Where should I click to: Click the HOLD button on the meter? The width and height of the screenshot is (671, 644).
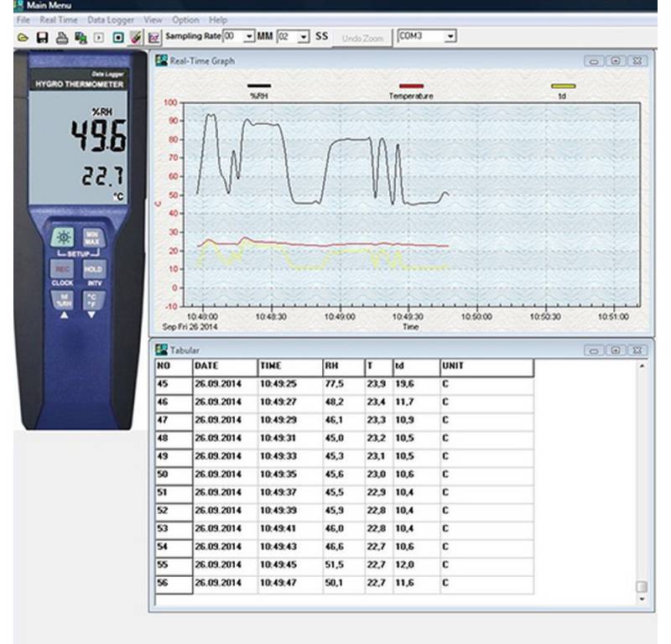coord(93,269)
